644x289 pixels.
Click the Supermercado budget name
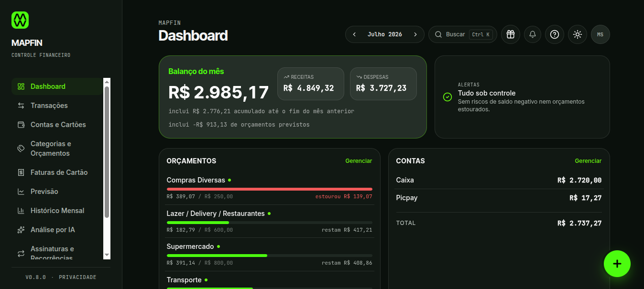[190, 246]
